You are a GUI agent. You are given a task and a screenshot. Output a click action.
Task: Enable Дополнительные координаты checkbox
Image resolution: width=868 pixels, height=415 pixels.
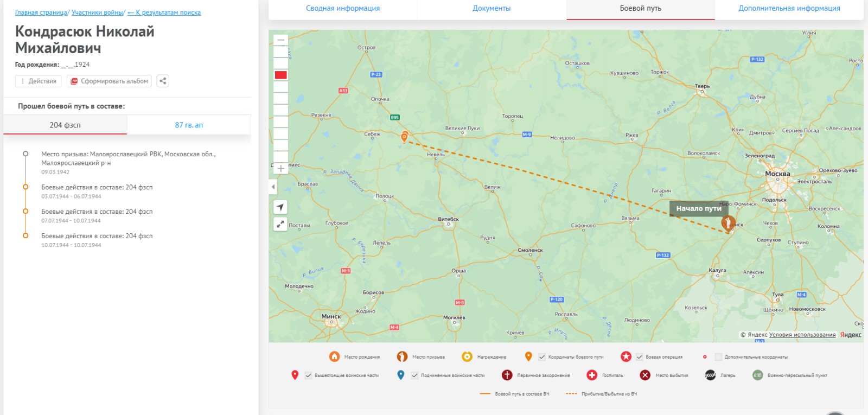pos(718,357)
